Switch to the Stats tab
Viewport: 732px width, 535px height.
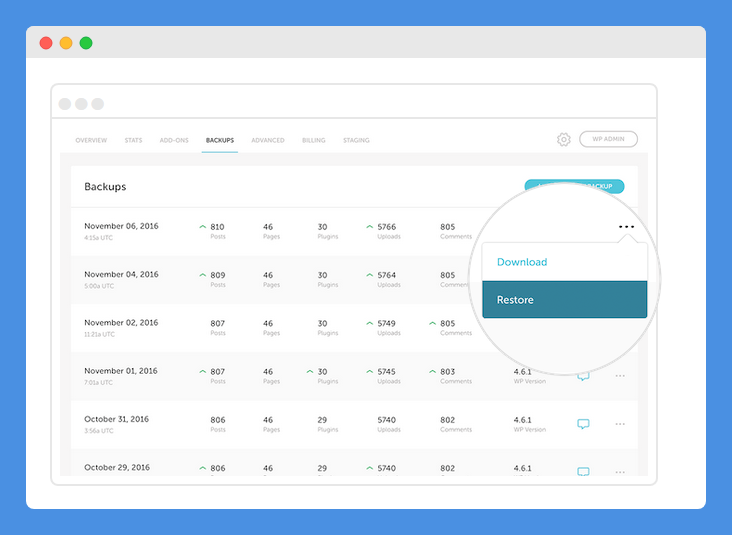[134, 140]
